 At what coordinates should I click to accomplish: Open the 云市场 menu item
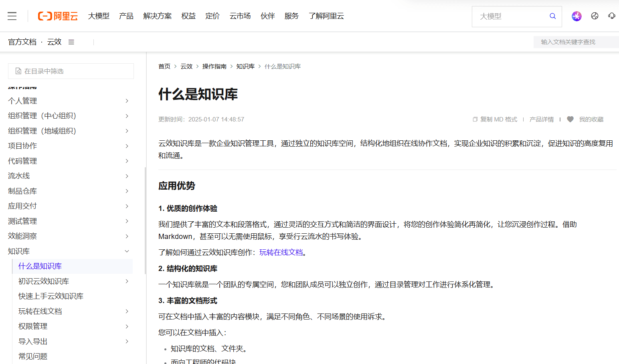[240, 16]
